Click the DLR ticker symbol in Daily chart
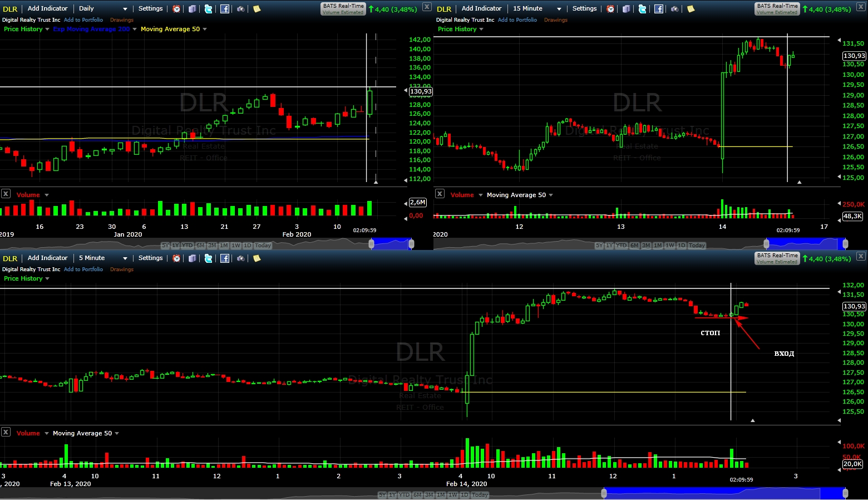The width and height of the screenshot is (868, 500). click(x=10, y=9)
